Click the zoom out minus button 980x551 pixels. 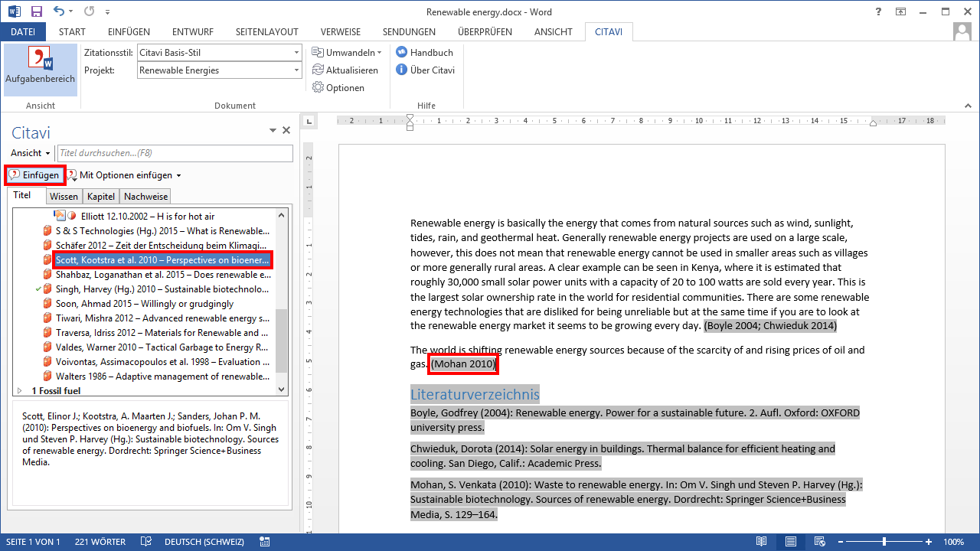click(840, 541)
